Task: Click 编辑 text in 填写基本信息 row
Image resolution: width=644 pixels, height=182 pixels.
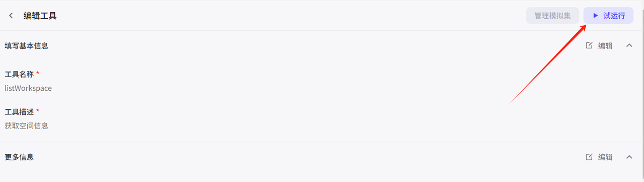Action: [605, 45]
